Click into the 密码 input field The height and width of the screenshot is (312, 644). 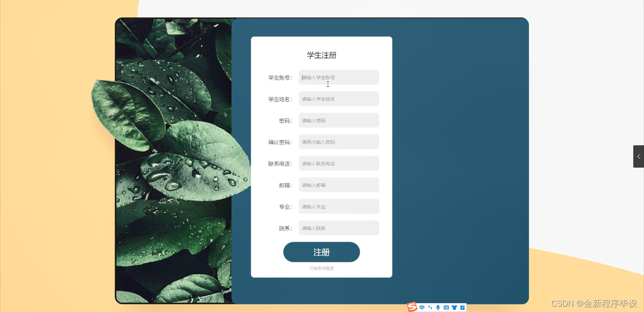click(339, 120)
